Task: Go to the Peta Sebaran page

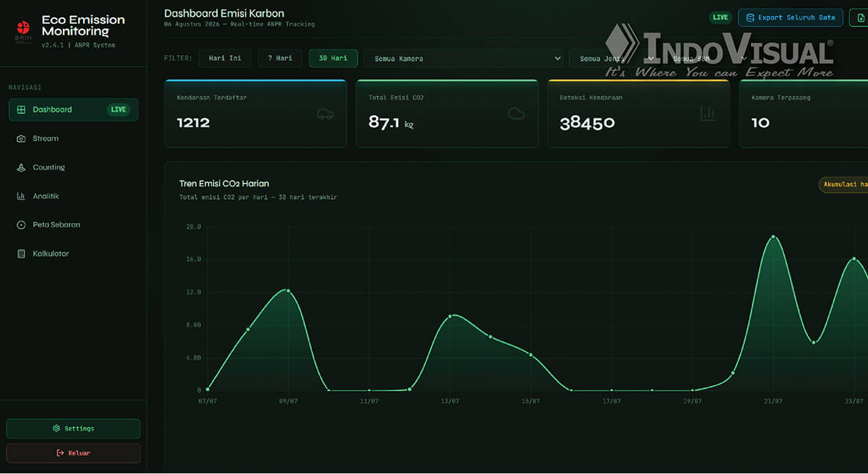Action: tap(74, 225)
